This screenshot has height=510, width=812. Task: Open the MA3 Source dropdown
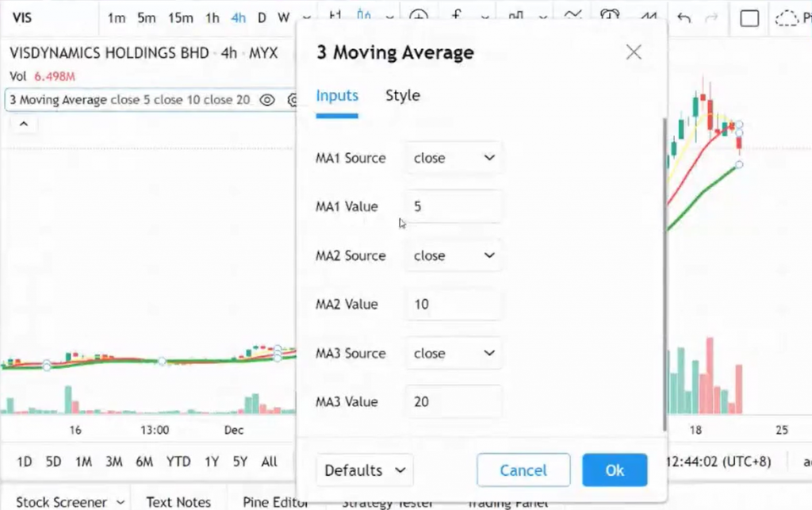[454, 353]
